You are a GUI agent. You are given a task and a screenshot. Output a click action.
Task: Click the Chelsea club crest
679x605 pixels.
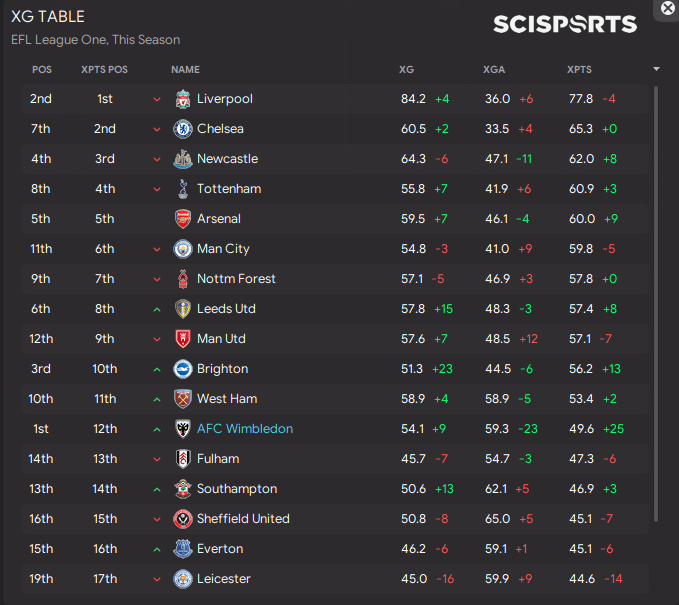click(x=183, y=129)
